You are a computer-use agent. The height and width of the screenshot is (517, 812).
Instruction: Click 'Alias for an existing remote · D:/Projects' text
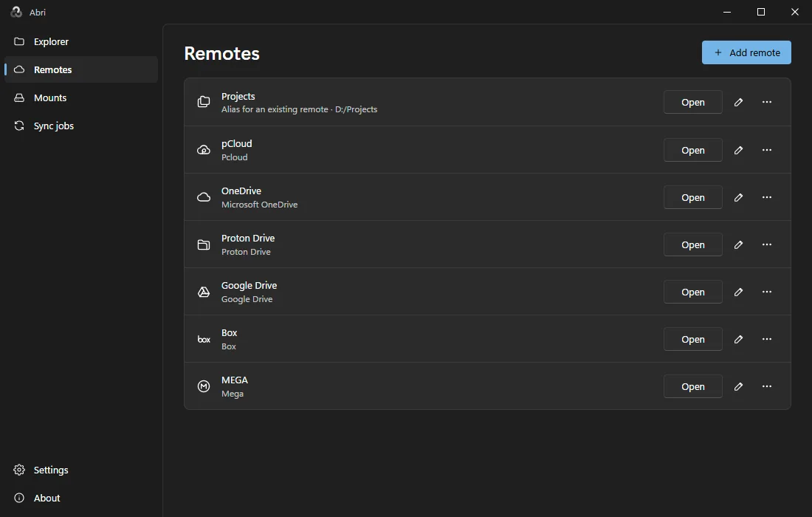[299, 109]
